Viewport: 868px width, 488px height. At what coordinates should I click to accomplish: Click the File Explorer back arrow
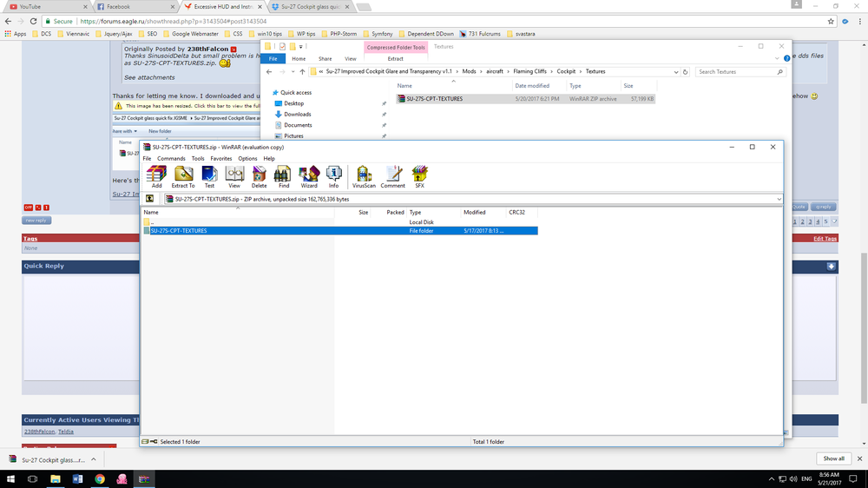coord(269,71)
